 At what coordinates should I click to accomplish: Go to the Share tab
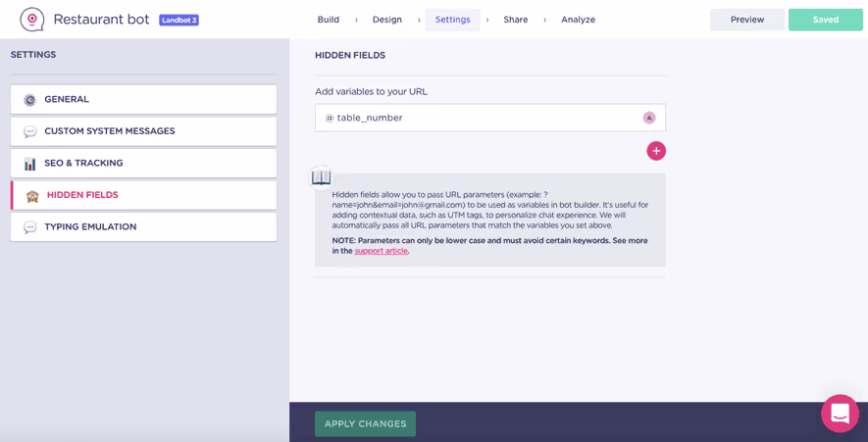515,20
